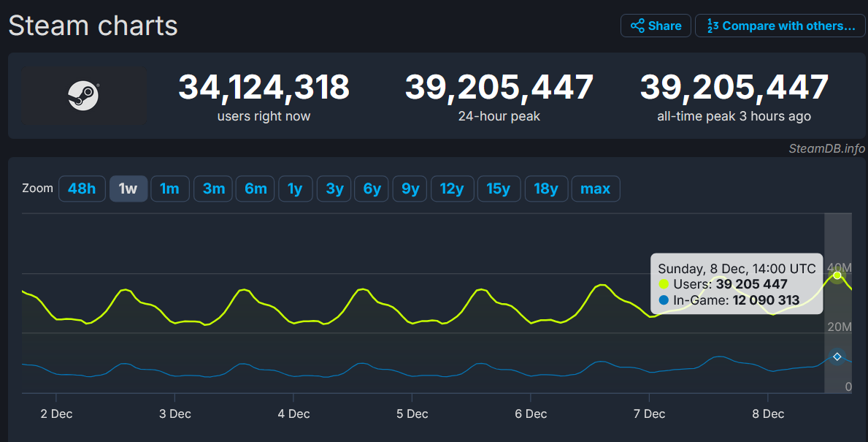This screenshot has height=442, width=868.
Task: Click the 6 Dec axis label
Action: (x=531, y=414)
